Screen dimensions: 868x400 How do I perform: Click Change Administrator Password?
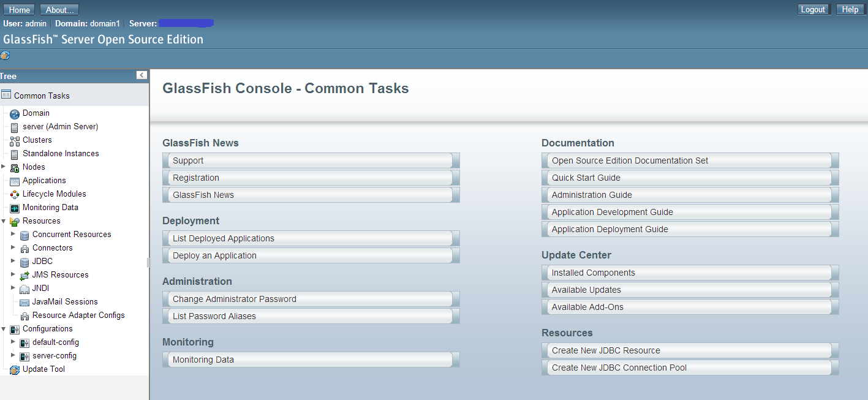(x=311, y=299)
